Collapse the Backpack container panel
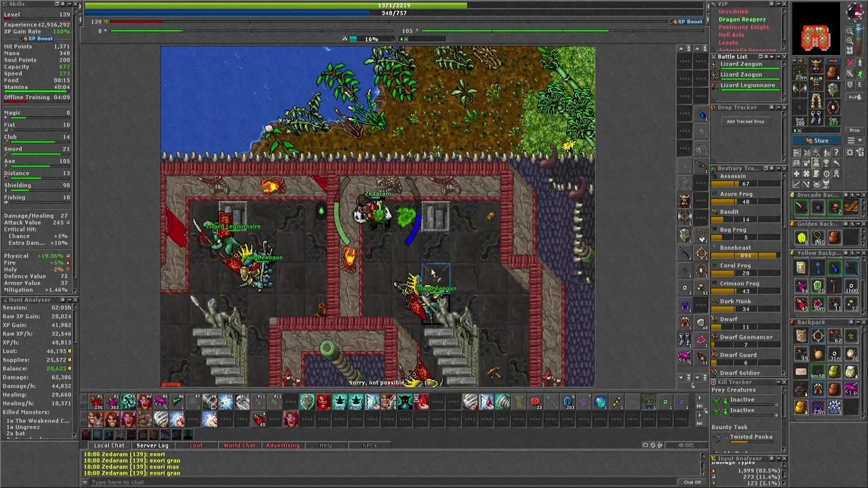Screen dimensions: 868x488 click(859, 322)
